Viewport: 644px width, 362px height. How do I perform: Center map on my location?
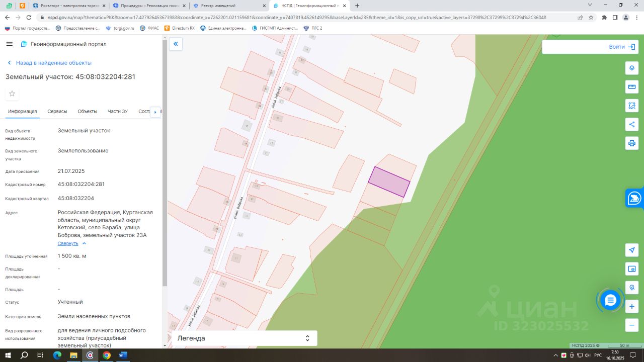[632, 250]
